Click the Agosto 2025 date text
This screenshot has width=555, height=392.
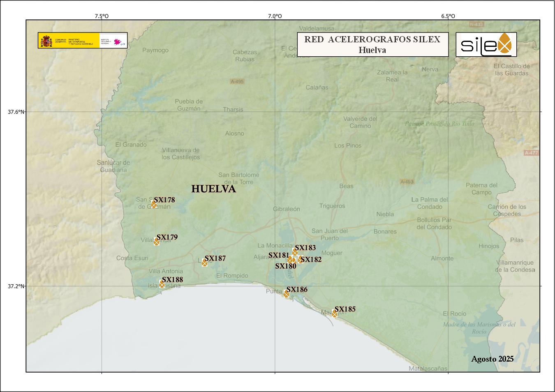[x=492, y=359]
